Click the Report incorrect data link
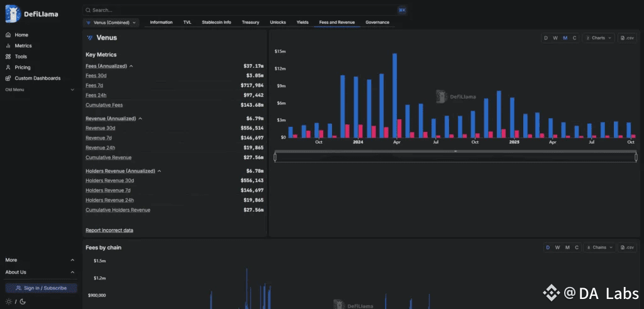 (109, 230)
